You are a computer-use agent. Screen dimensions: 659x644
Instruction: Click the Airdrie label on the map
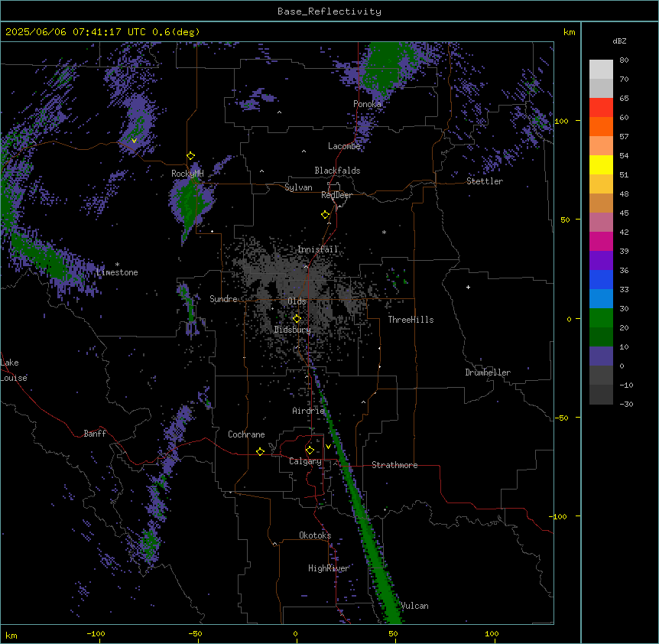(308, 411)
